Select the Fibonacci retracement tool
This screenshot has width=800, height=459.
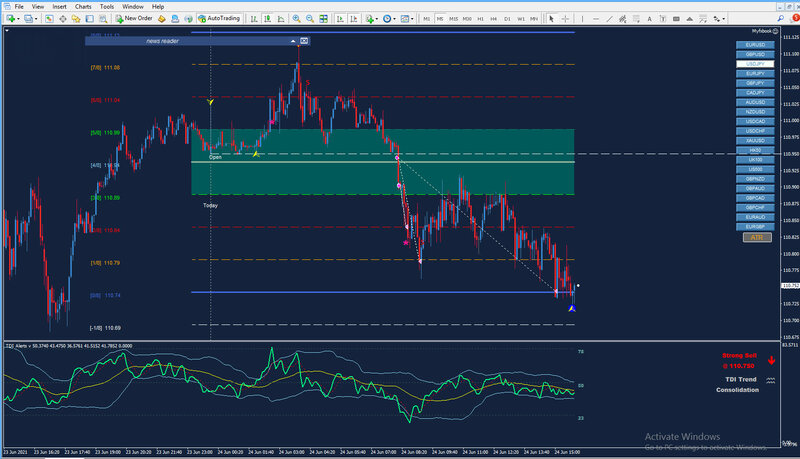636,19
